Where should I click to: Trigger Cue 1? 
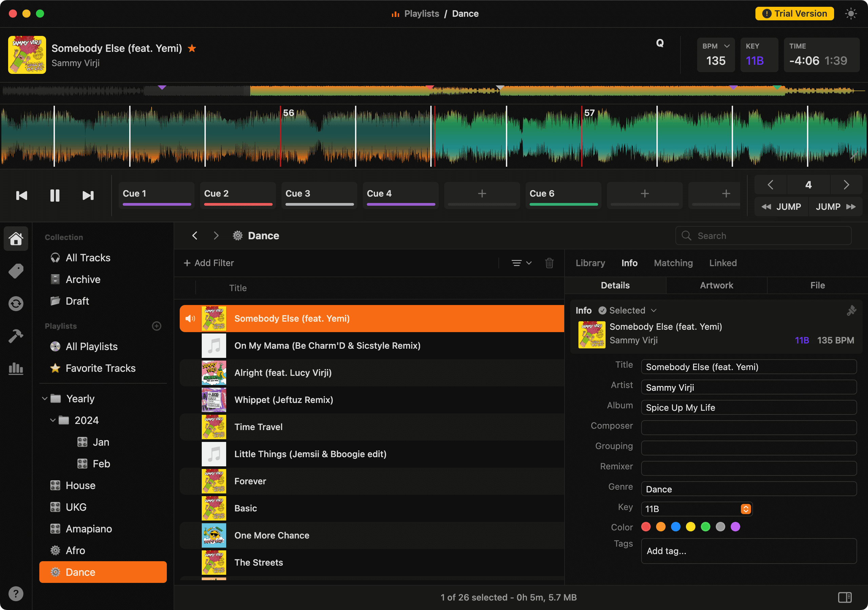[157, 195]
